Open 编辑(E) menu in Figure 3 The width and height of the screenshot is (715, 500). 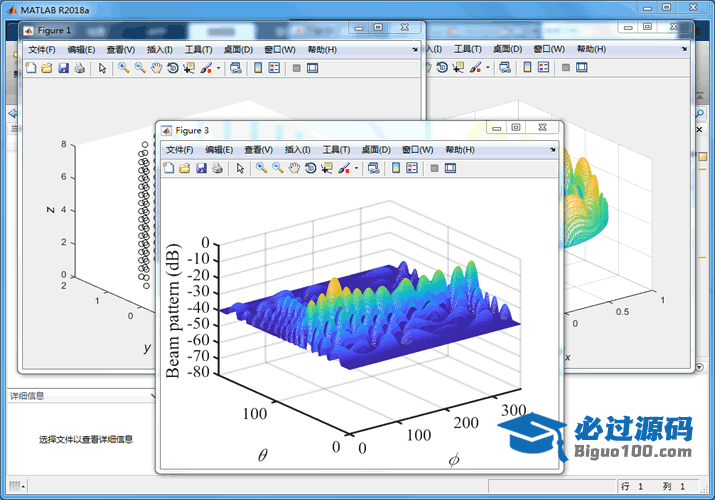pos(219,150)
